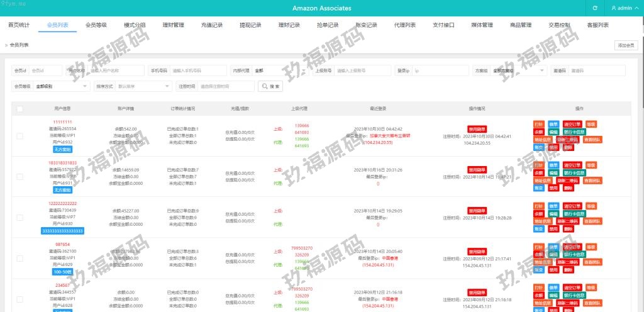Click the search magnifier 搜索 button
This screenshot has width=644, height=312.
pyautogui.click(x=271, y=86)
